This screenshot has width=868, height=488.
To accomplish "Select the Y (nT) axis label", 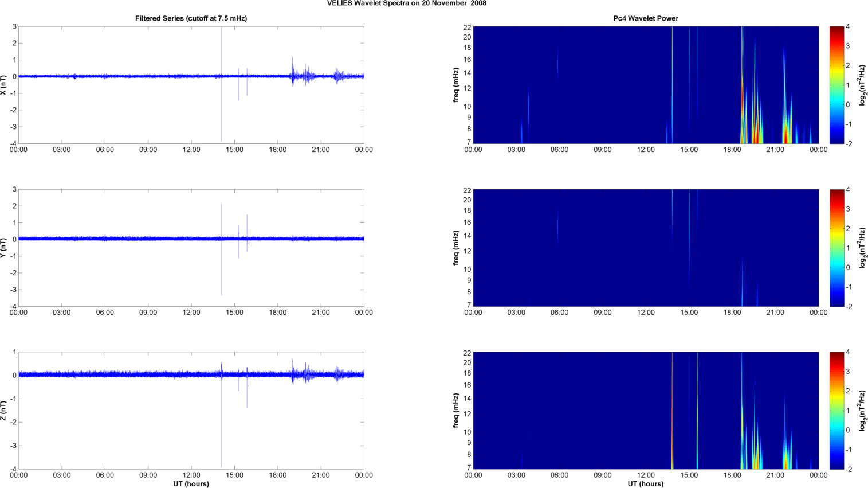I will pyautogui.click(x=3, y=248).
